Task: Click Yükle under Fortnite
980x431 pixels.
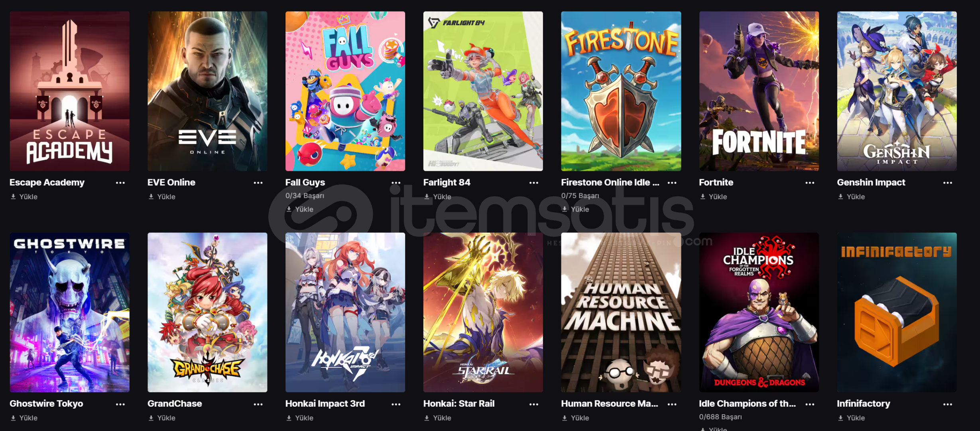Action: pos(714,197)
